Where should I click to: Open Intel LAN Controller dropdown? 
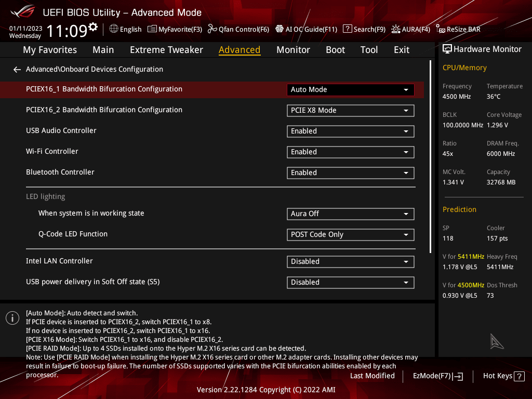pyautogui.click(x=351, y=262)
